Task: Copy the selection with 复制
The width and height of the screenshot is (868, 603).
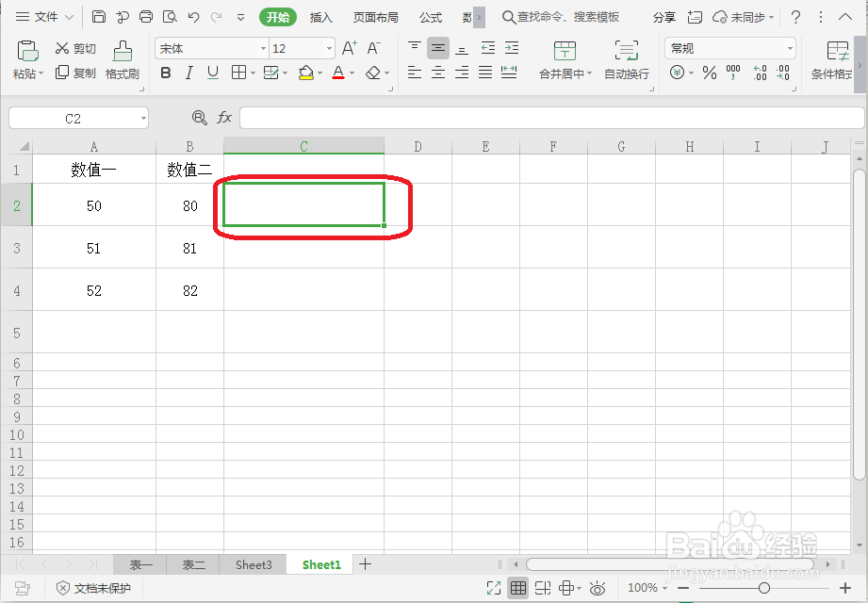Action: pyautogui.click(x=75, y=73)
